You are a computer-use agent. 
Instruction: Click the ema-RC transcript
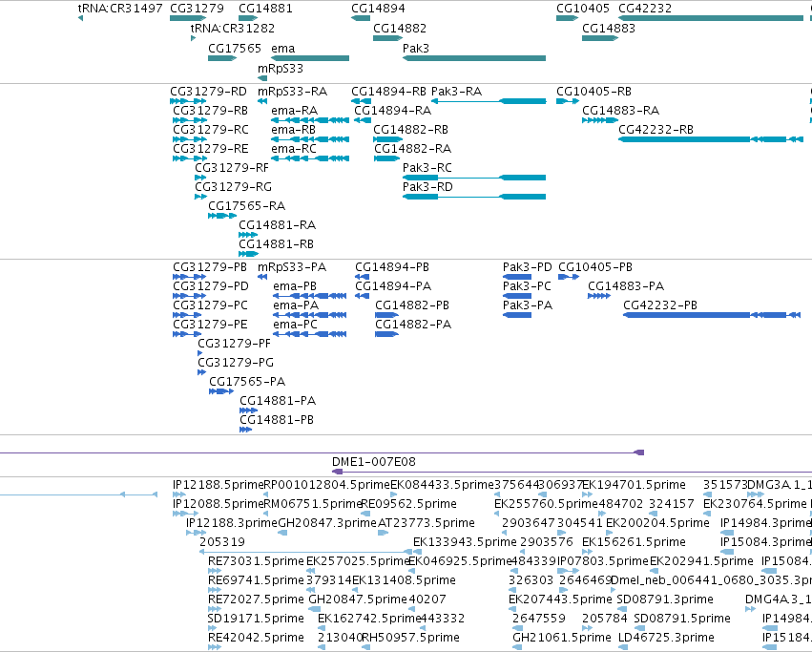[310, 158]
